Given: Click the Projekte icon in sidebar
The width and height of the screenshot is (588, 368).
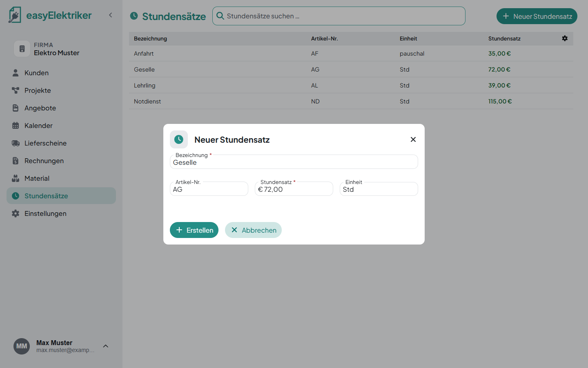Looking at the screenshot, I should tap(16, 90).
